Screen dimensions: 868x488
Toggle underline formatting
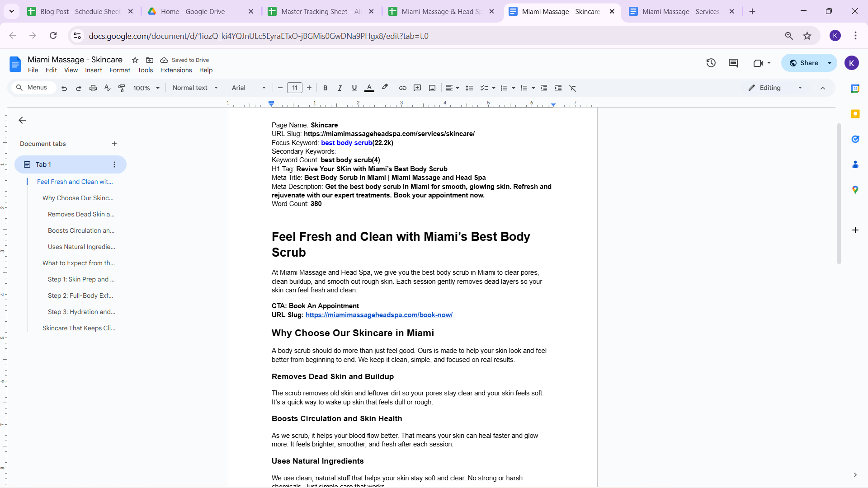click(x=354, y=88)
